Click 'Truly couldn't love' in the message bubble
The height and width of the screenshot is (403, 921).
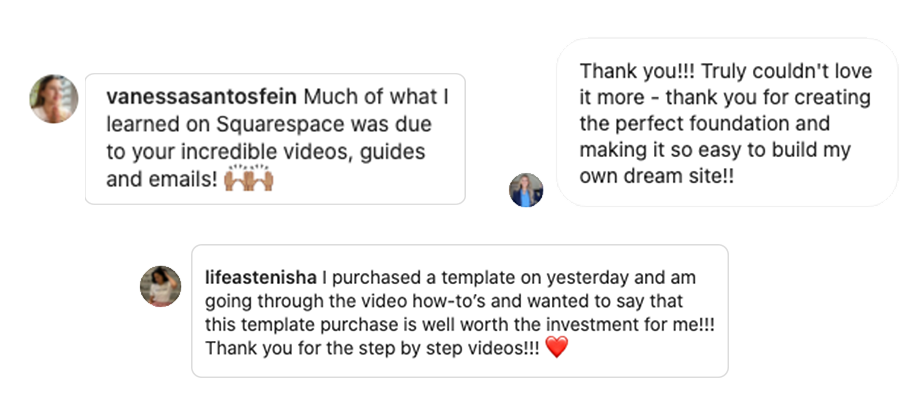[x=787, y=72]
